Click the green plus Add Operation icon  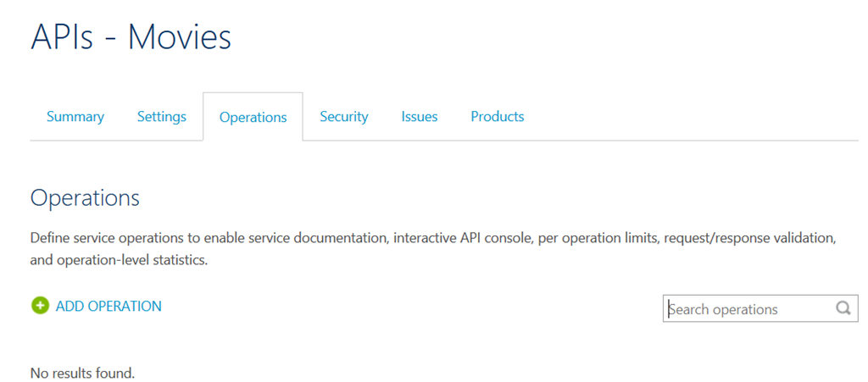[x=40, y=306]
